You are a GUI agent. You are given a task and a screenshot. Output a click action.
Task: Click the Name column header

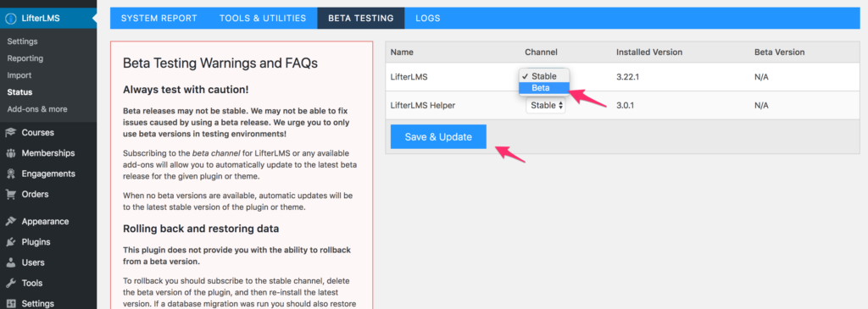[402, 52]
